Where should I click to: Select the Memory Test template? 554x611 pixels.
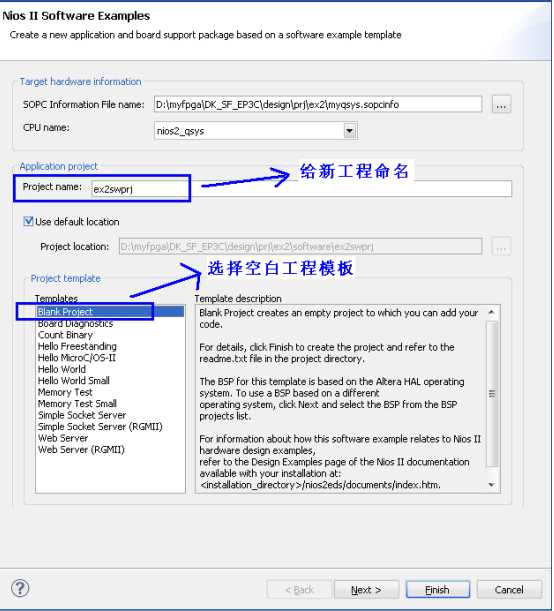tap(65, 392)
